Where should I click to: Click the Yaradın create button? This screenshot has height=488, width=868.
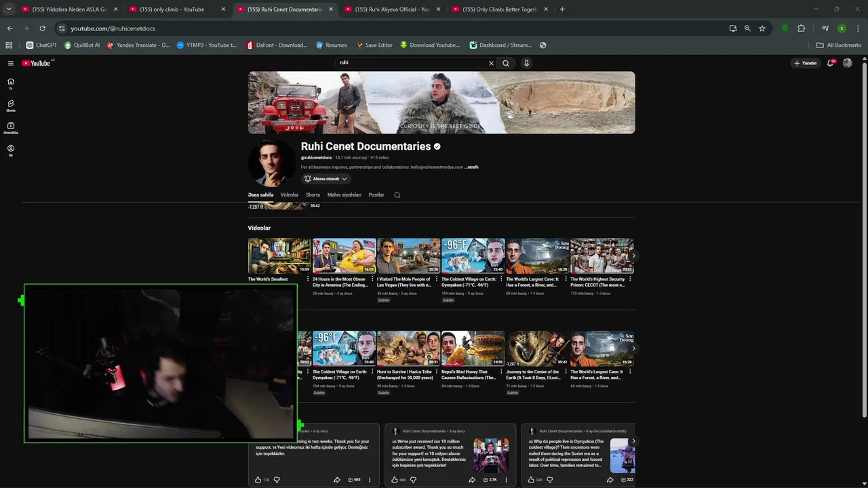[806, 63]
